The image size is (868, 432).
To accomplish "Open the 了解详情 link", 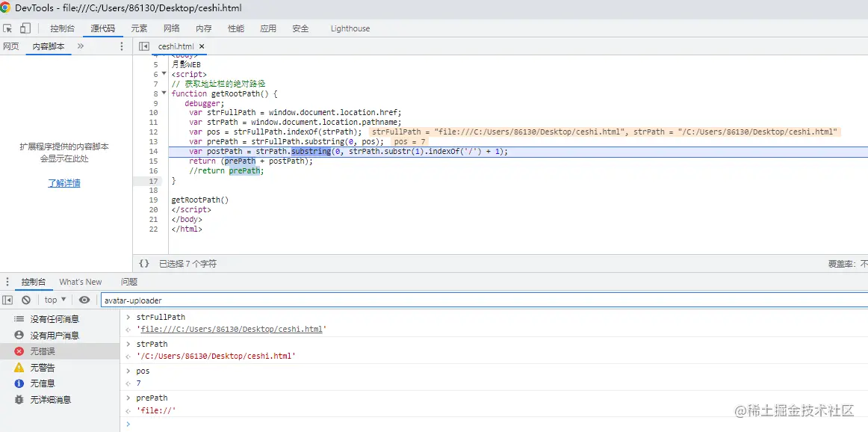I will [x=64, y=183].
